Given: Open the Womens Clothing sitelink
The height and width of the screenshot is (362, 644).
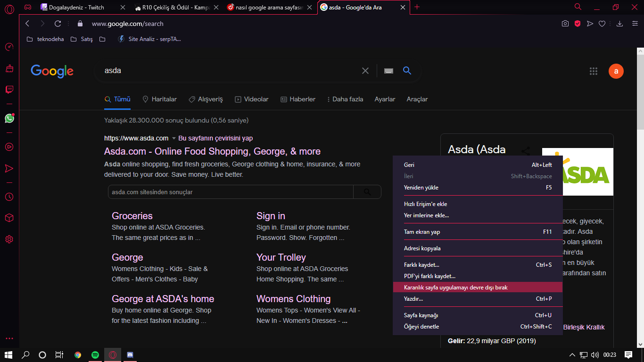Looking at the screenshot, I should tap(293, 299).
